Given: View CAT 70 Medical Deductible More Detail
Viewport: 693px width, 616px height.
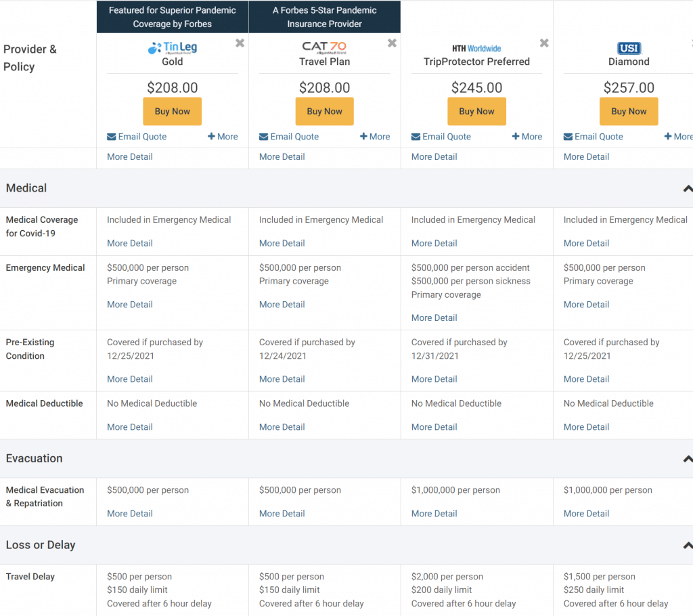Looking at the screenshot, I should (282, 426).
